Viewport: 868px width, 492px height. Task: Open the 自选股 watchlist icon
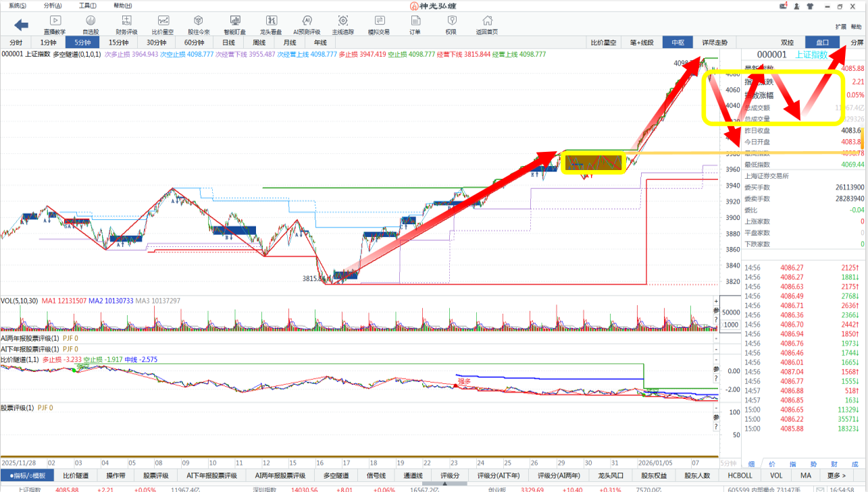tap(91, 25)
